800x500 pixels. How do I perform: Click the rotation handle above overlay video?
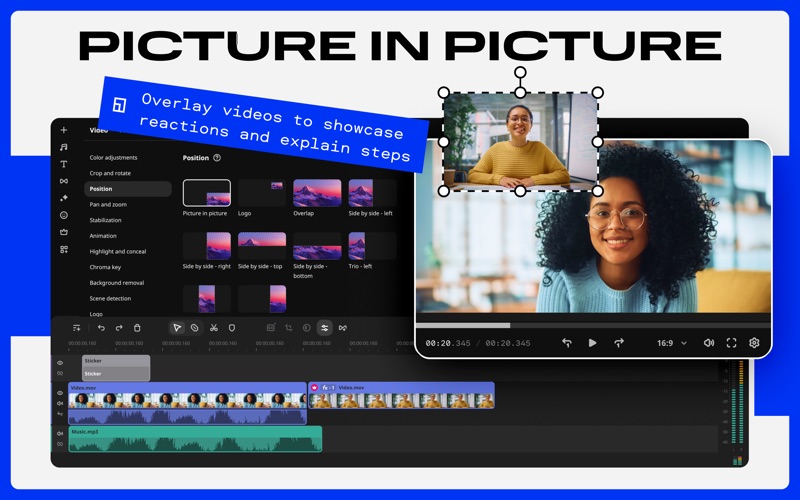click(520, 72)
